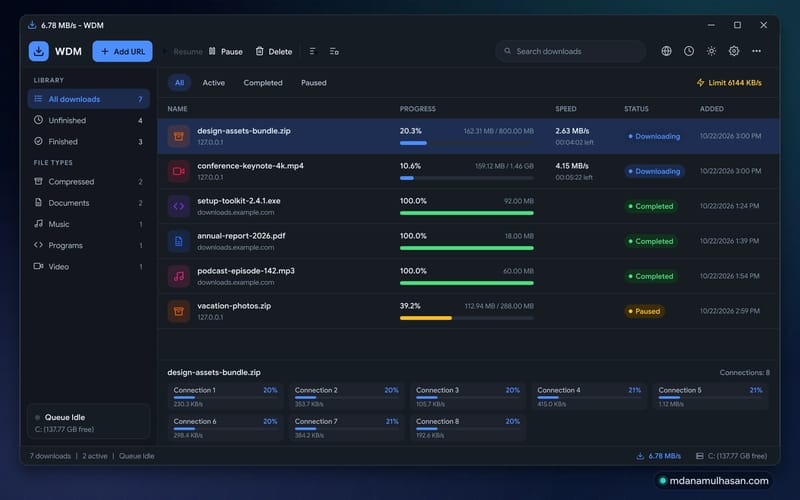Sort by the ADDED column header
Viewport: 800px width, 500px height.
[712, 109]
